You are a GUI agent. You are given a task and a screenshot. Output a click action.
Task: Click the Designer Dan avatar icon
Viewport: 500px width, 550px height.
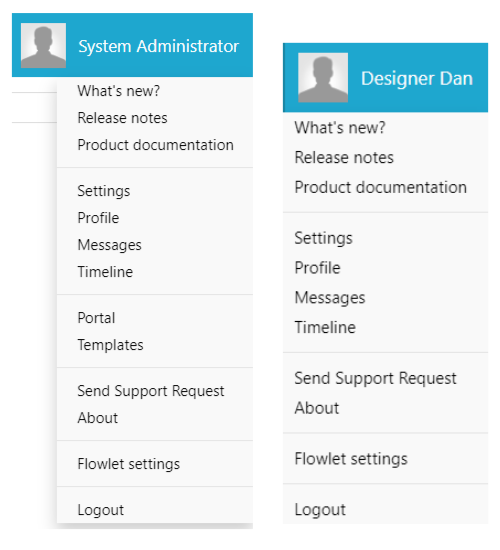pyautogui.click(x=323, y=78)
